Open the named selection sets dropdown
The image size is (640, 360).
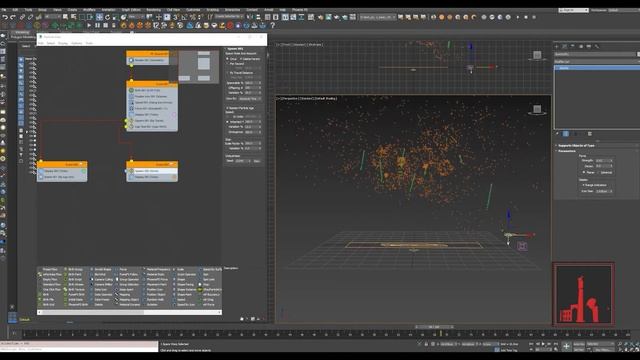coord(229,17)
